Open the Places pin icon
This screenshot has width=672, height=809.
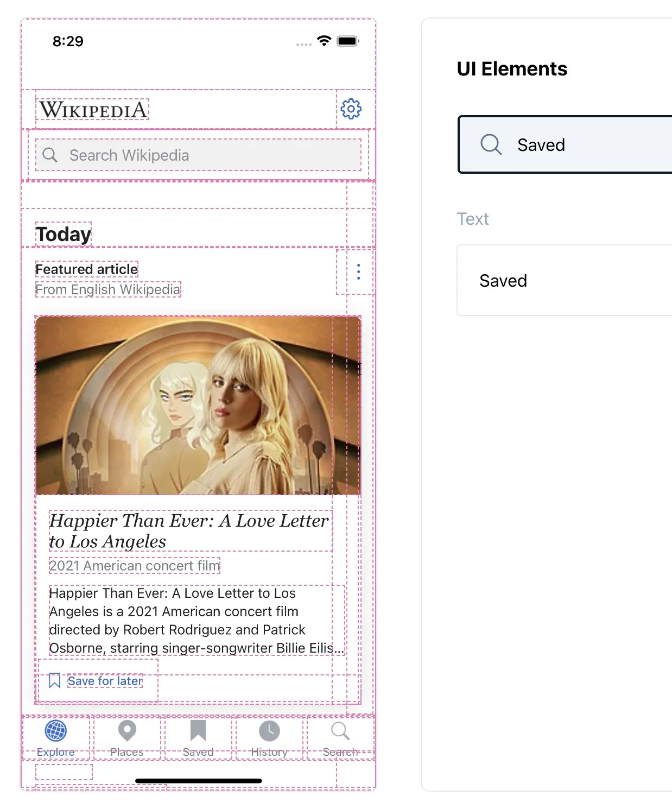[x=127, y=731]
